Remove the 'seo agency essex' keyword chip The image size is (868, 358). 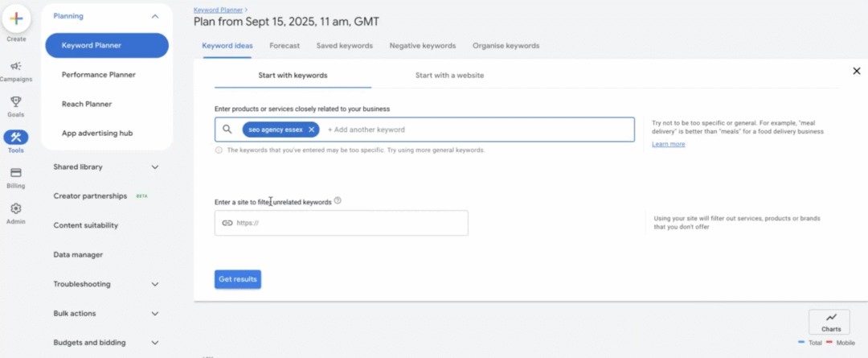coord(311,130)
